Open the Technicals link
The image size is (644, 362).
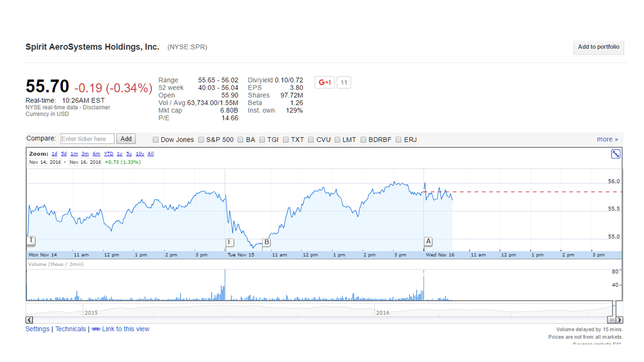click(x=70, y=329)
